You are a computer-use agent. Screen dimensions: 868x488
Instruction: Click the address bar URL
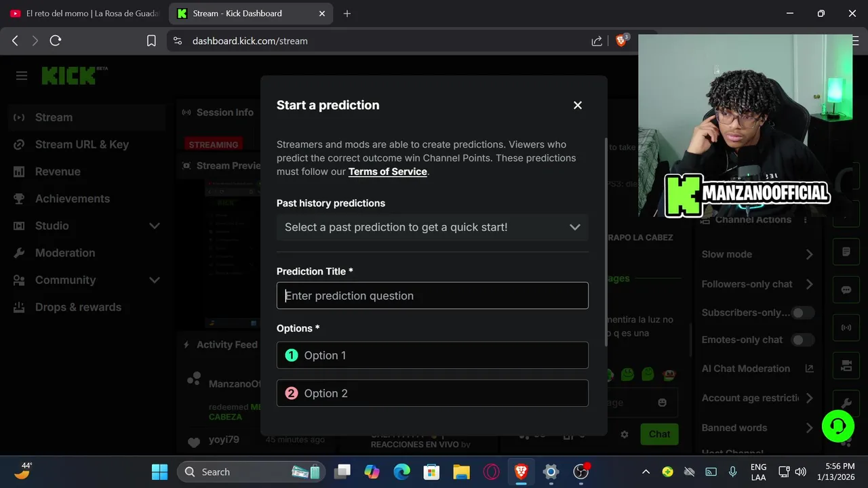pyautogui.click(x=250, y=41)
